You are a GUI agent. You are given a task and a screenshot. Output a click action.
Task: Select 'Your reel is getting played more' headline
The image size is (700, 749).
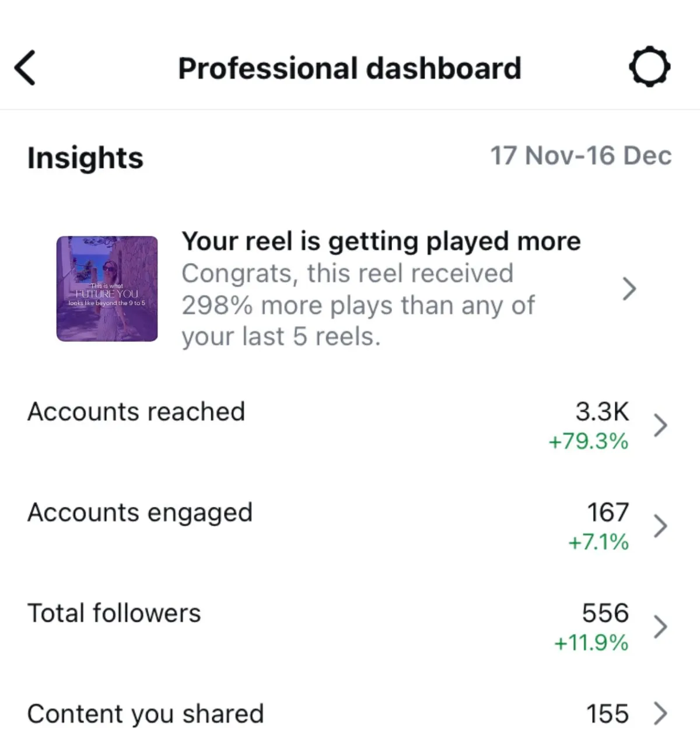[x=381, y=242]
